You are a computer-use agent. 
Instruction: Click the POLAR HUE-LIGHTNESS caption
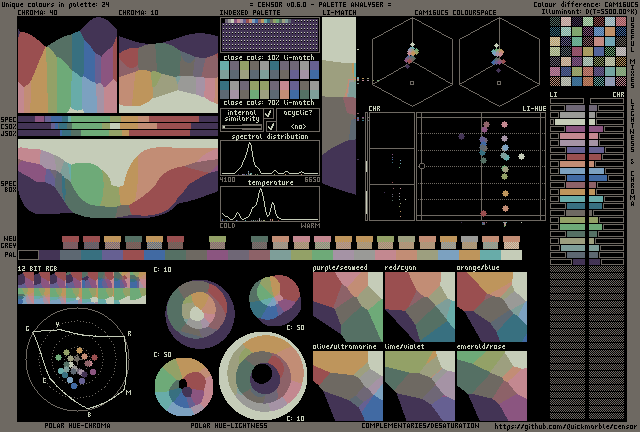click(x=229, y=425)
